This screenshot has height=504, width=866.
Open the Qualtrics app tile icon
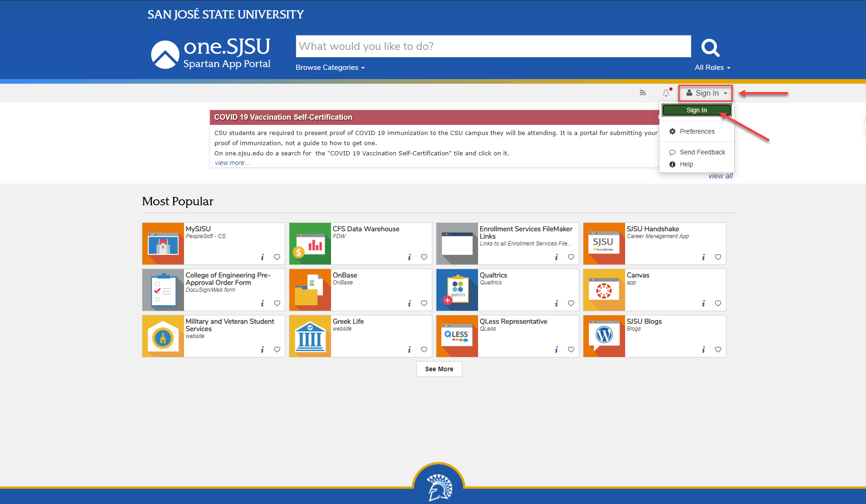click(457, 290)
